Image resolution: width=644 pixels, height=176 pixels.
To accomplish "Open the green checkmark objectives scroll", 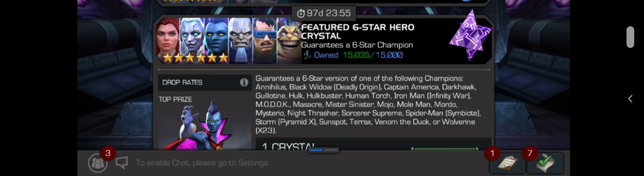I will pyautogui.click(x=545, y=163).
